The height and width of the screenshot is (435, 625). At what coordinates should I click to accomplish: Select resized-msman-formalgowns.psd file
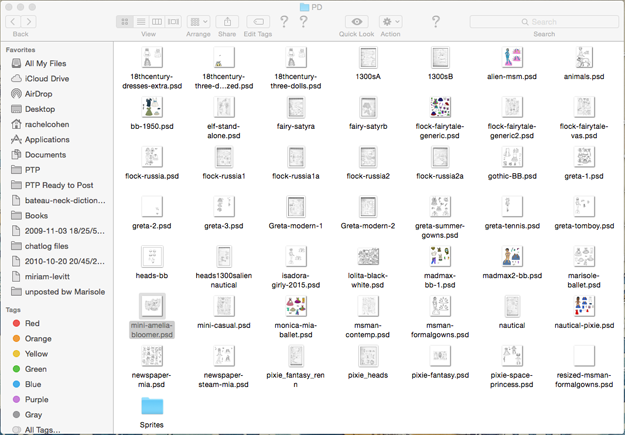pos(584,366)
